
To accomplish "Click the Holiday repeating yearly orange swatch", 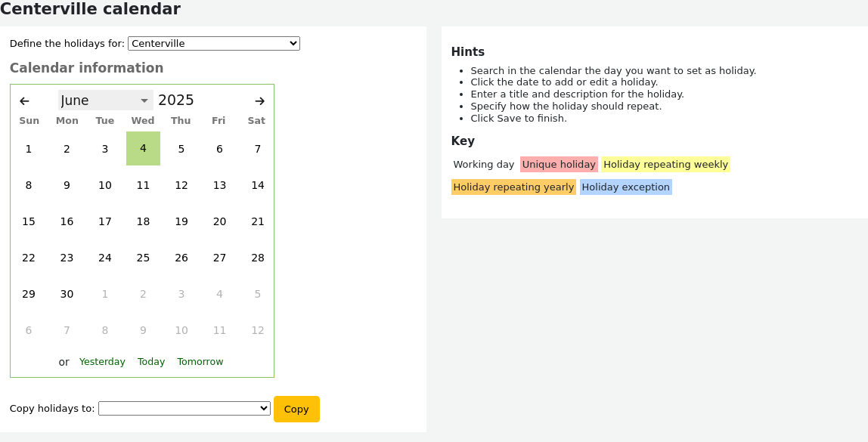I will 513,187.
